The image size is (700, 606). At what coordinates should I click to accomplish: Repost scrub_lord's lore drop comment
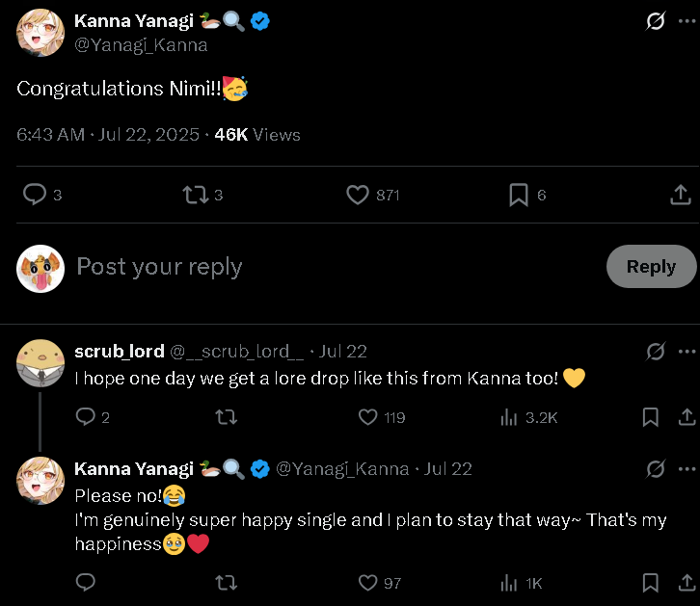(227, 417)
